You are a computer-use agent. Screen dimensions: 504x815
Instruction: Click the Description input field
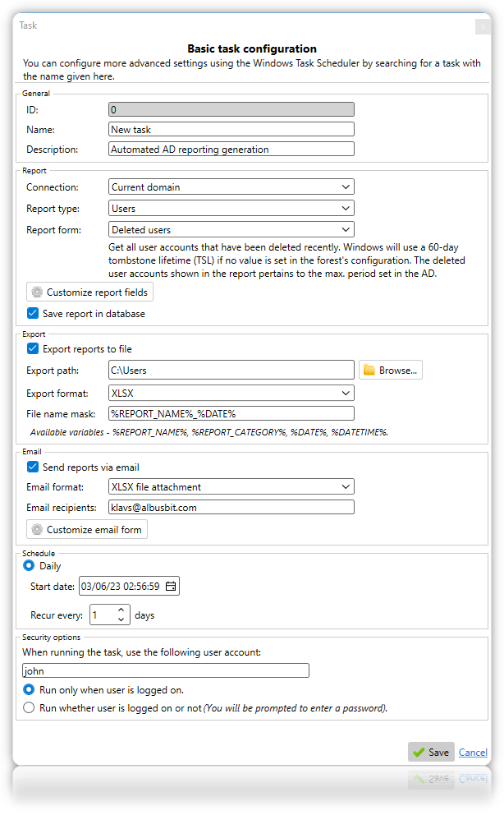(231, 149)
